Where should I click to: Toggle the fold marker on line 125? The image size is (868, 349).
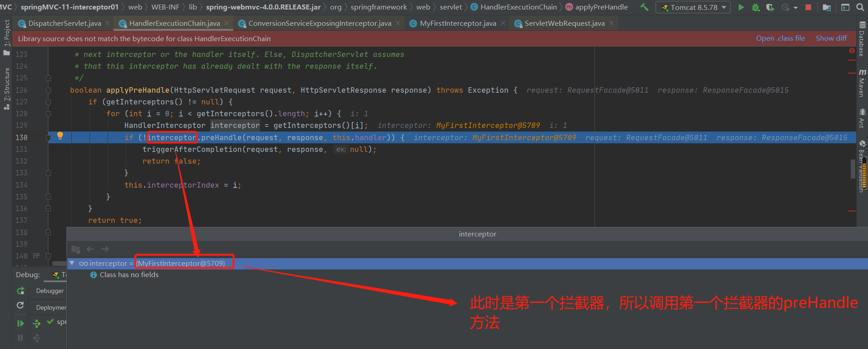point(48,78)
